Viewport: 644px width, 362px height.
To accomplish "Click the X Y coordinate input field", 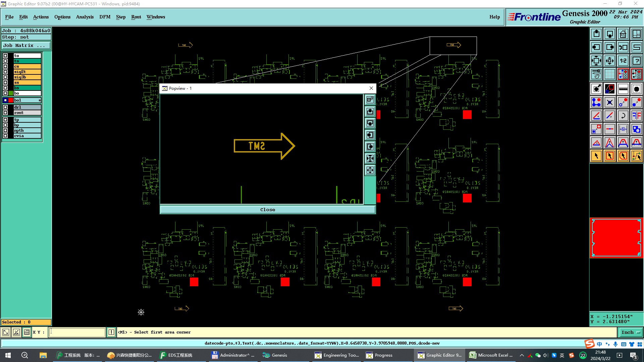I will [x=77, y=332].
